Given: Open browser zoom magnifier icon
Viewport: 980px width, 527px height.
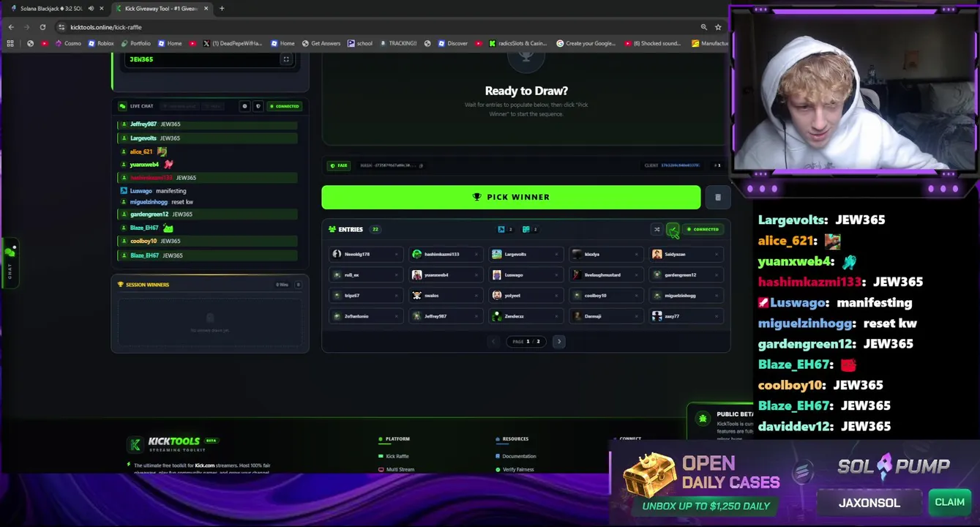Looking at the screenshot, I should click(x=704, y=27).
